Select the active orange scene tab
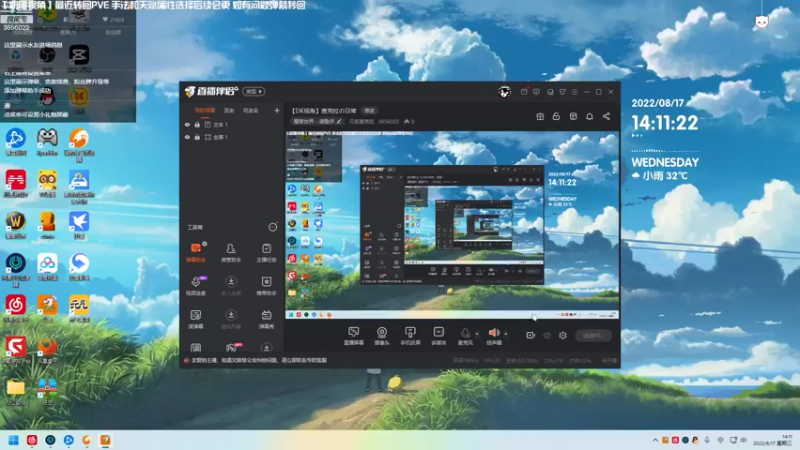 [205, 110]
